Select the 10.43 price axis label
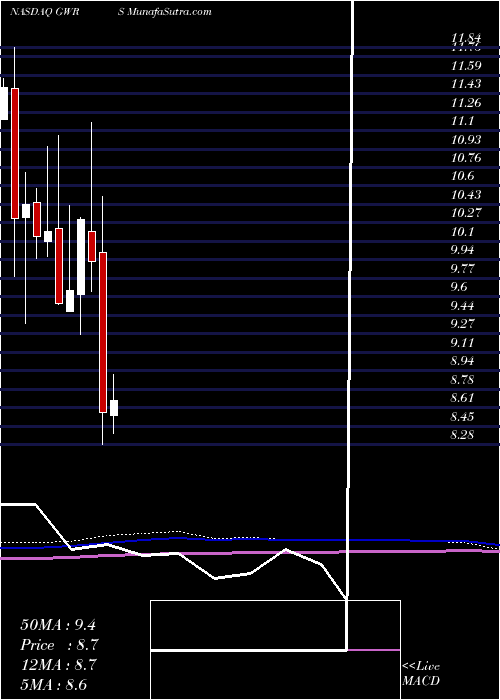Screen dimensions: 500x700 point(466,195)
